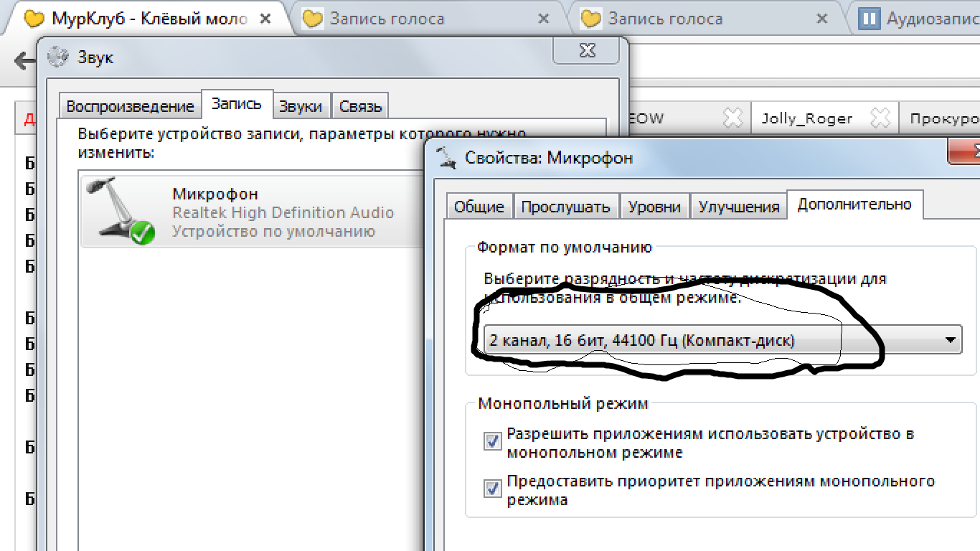Close the МурКлуб browser tab
The image size is (980, 551).
pyautogui.click(x=265, y=19)
